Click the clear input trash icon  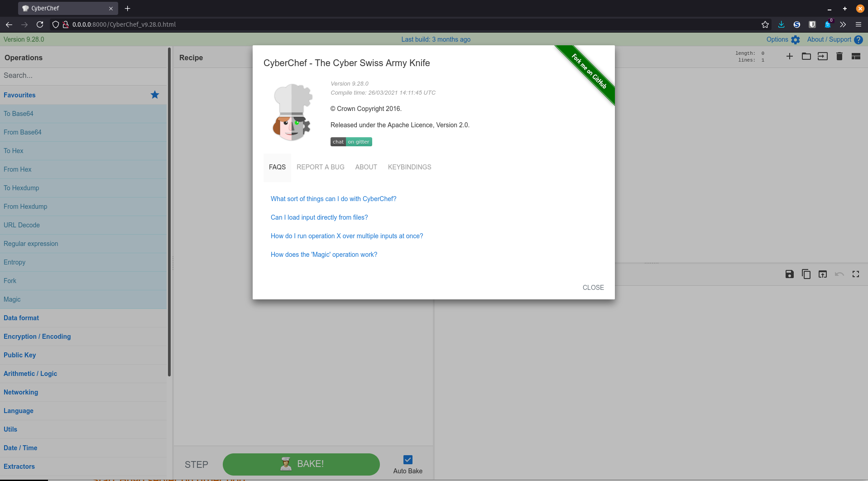839,56
